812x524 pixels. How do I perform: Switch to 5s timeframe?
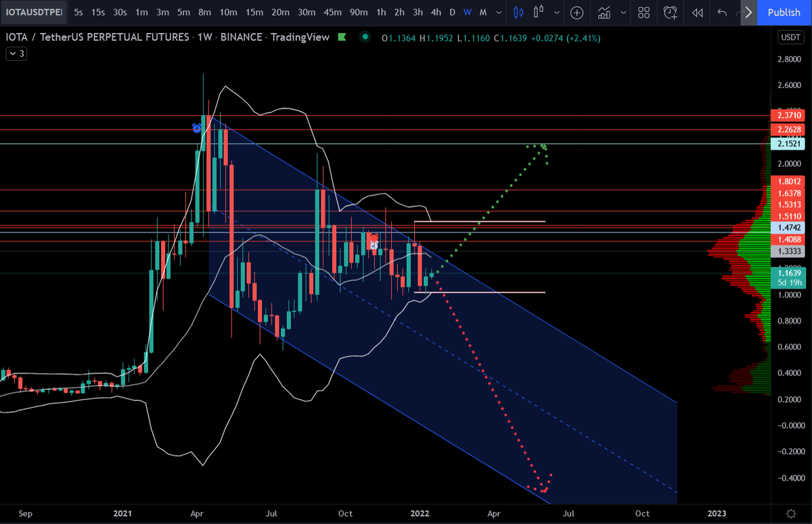click(79, 12)
